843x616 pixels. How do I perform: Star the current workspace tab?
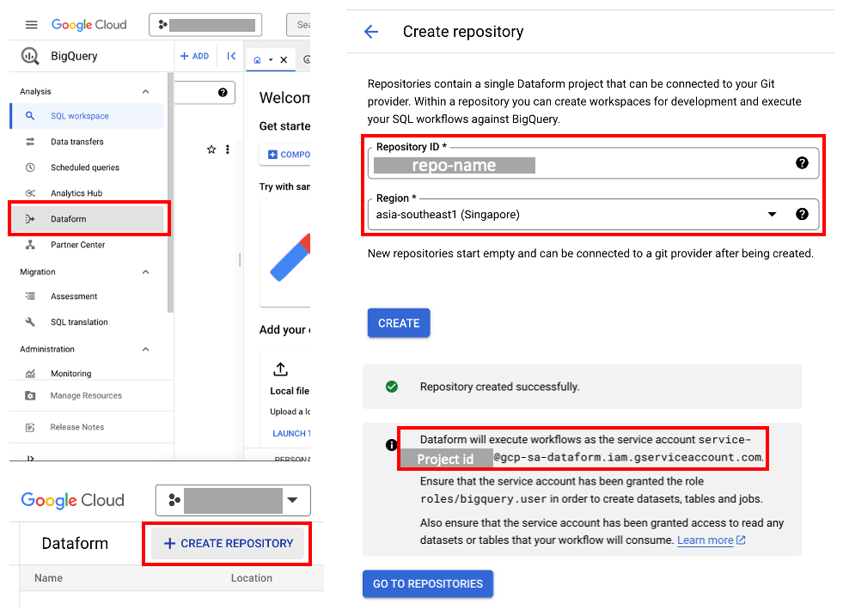tap(211, 149)
